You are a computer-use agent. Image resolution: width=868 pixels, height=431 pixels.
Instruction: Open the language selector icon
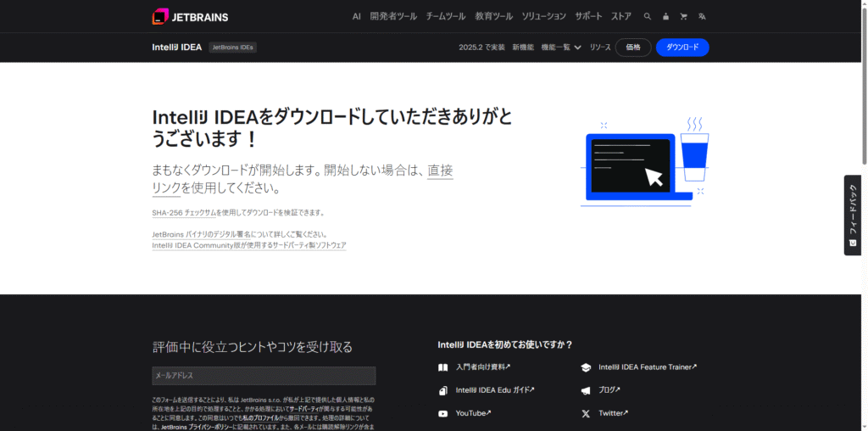tap(702, 17)
